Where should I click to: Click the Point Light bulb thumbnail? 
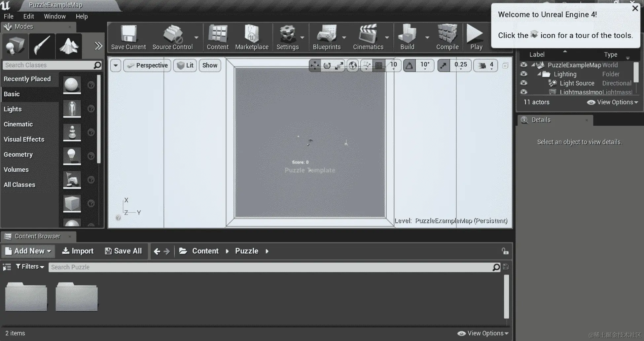[x=72, y=156]
